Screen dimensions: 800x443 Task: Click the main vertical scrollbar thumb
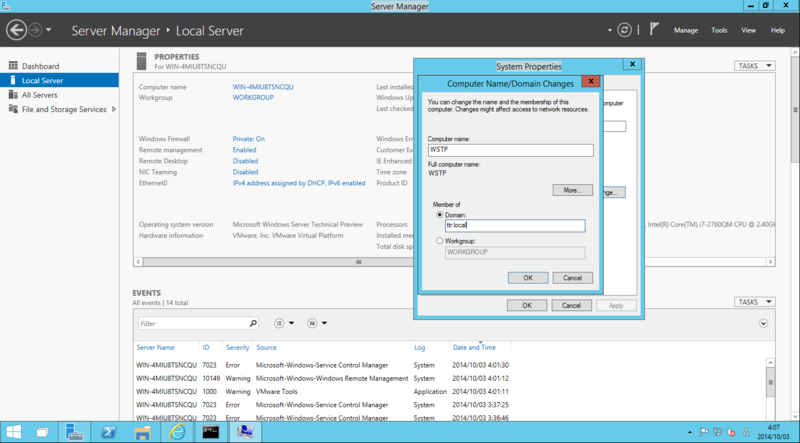pos(795,110)
